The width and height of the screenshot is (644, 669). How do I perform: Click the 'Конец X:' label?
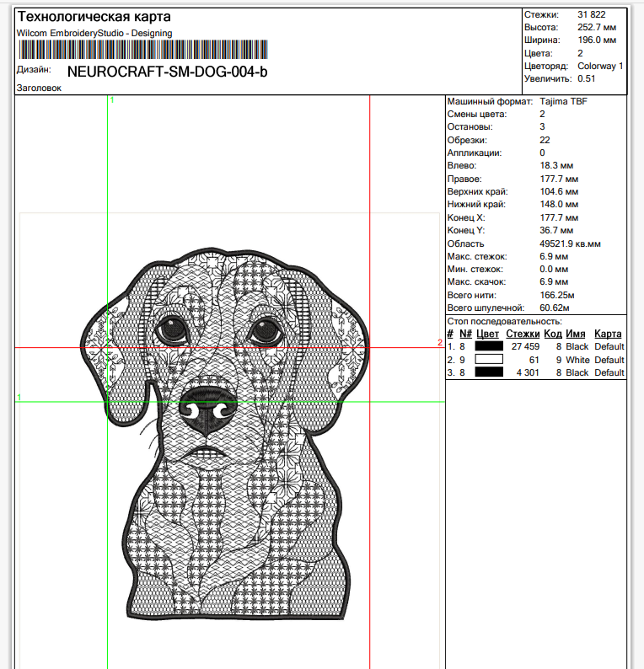coord(466,218)
